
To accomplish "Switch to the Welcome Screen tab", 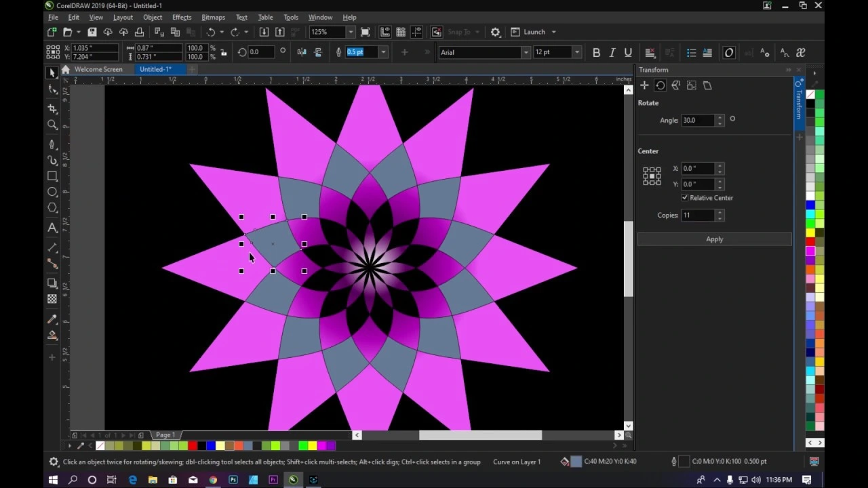I will [98, 69].
